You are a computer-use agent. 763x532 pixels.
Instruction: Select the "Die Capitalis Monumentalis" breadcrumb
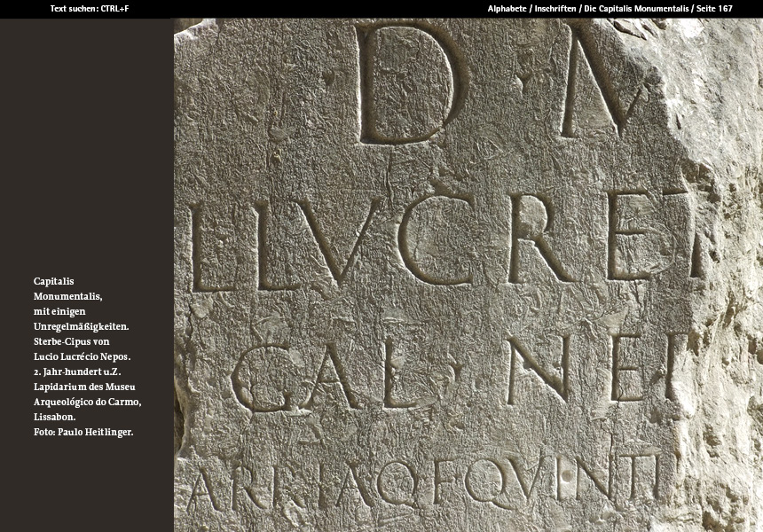[635, 8]
